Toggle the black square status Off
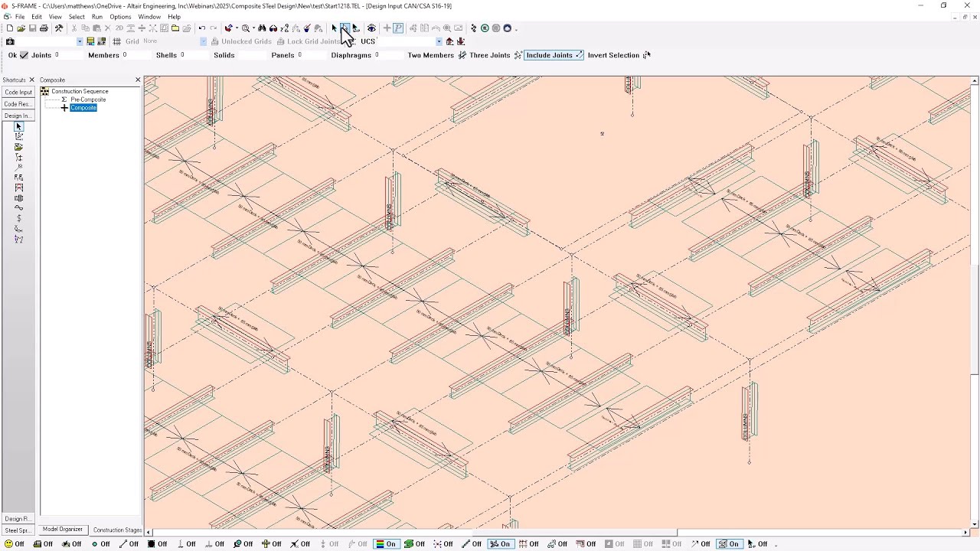980x551 pixels. coord(158,544)
